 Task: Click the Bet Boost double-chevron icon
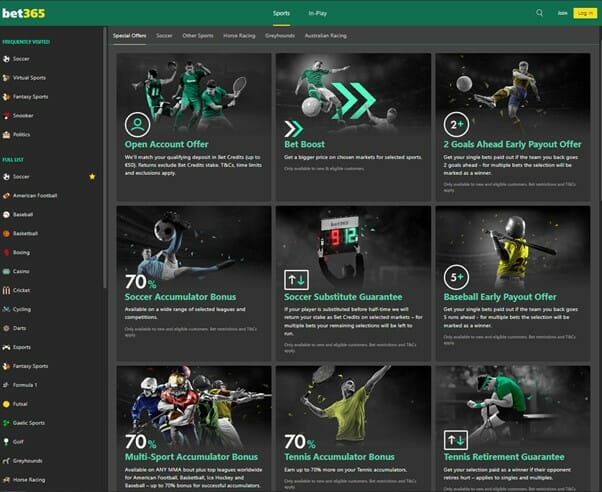(294, 129)
